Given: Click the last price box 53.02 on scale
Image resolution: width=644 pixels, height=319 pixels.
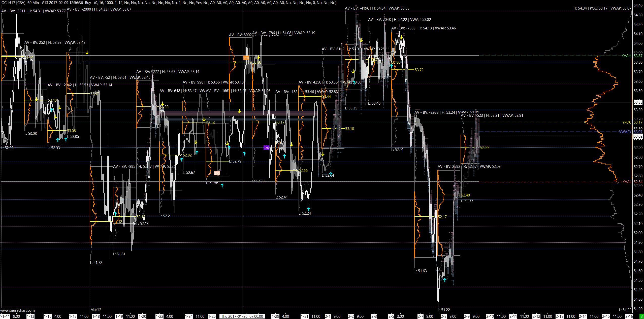Looking at the screenshot, I should point(638,136).
